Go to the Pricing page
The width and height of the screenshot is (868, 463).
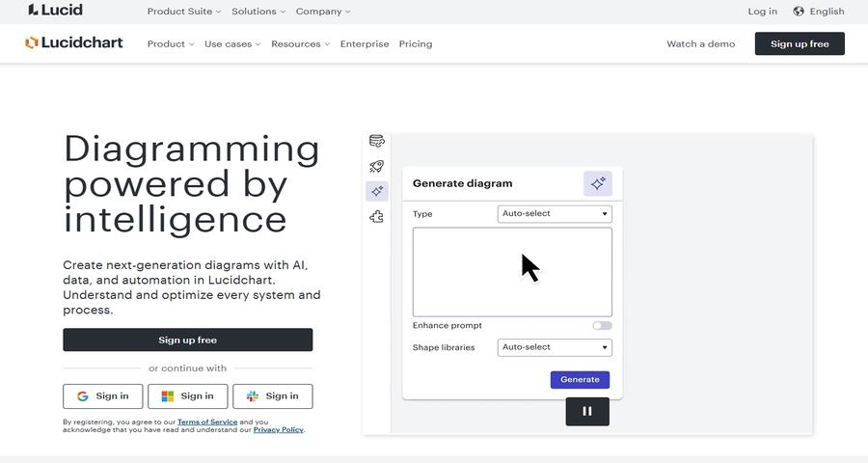click(x=416, y=44)
